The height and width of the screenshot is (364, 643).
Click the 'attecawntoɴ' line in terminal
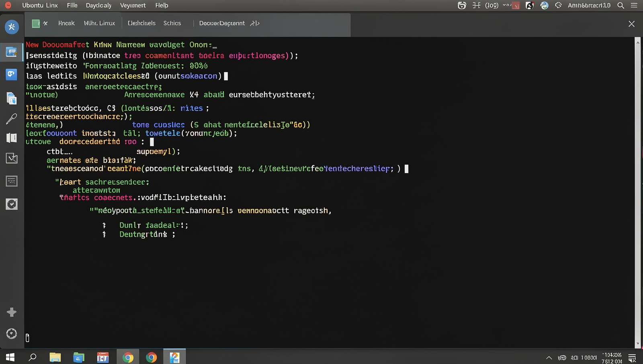point(96,190)
